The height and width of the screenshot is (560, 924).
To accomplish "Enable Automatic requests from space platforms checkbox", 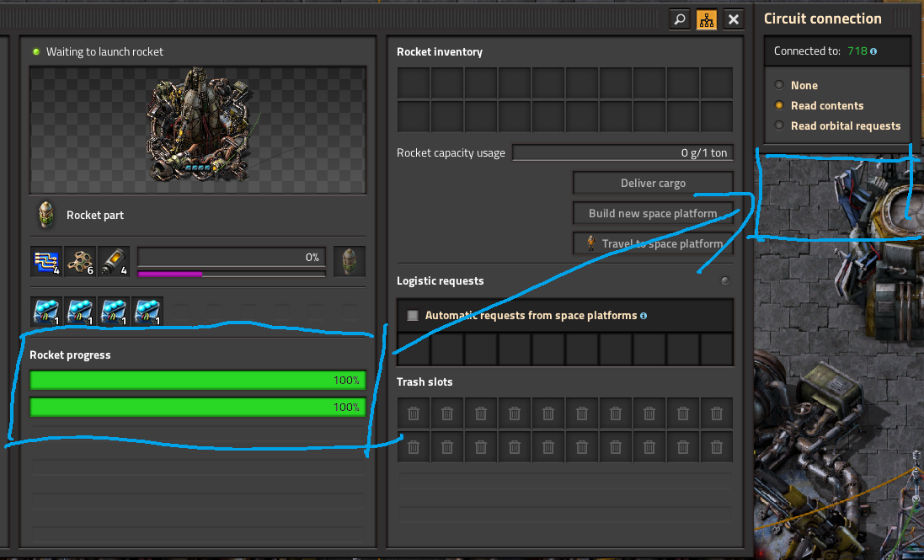I will (x=413, y=316).
